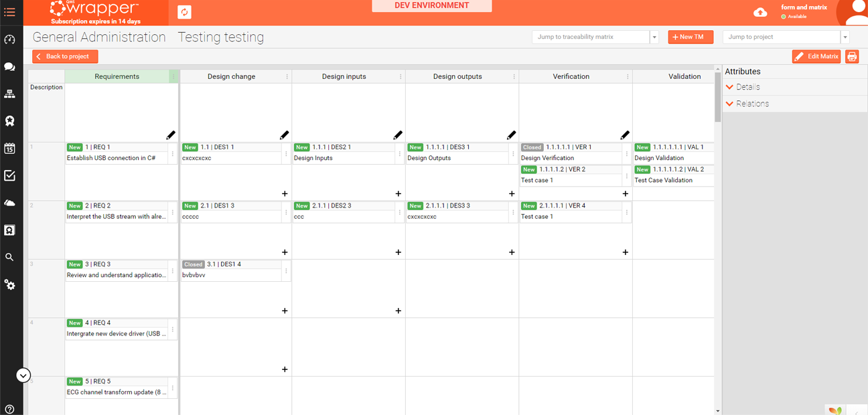
Task: Edit the Requirements description with the pencil icon
Action: [x=171, y=135]
